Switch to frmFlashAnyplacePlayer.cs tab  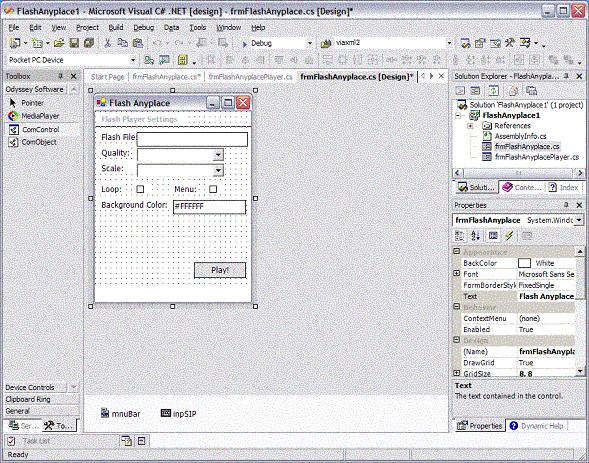250,77
